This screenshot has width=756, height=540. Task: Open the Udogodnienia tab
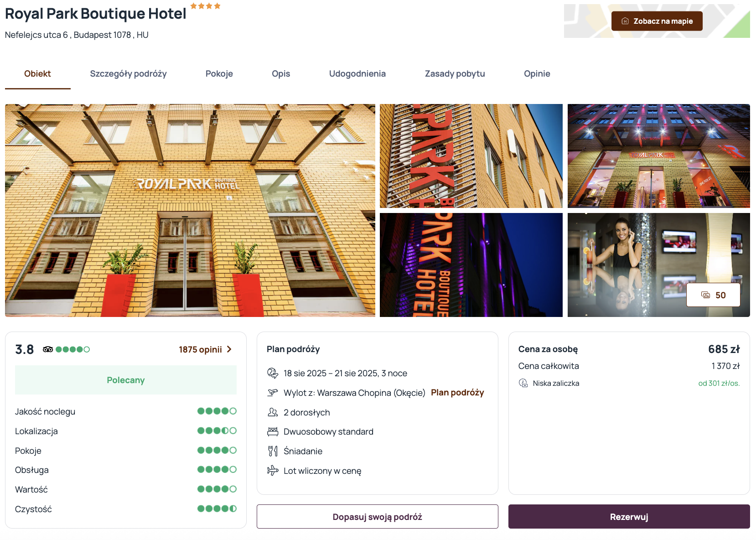pyautogui.click(x=357, y=74)
